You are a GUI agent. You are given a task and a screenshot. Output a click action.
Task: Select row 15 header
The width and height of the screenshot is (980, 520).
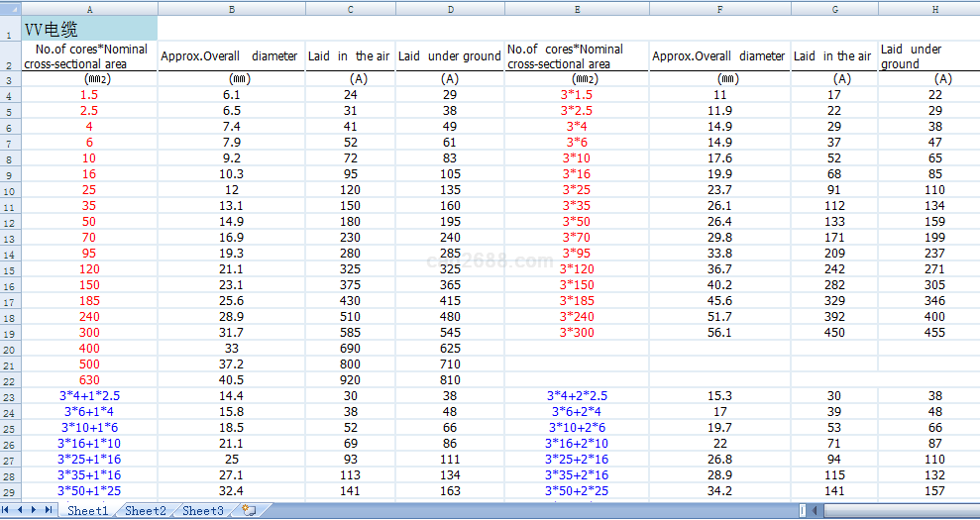(x=9, y=269)
